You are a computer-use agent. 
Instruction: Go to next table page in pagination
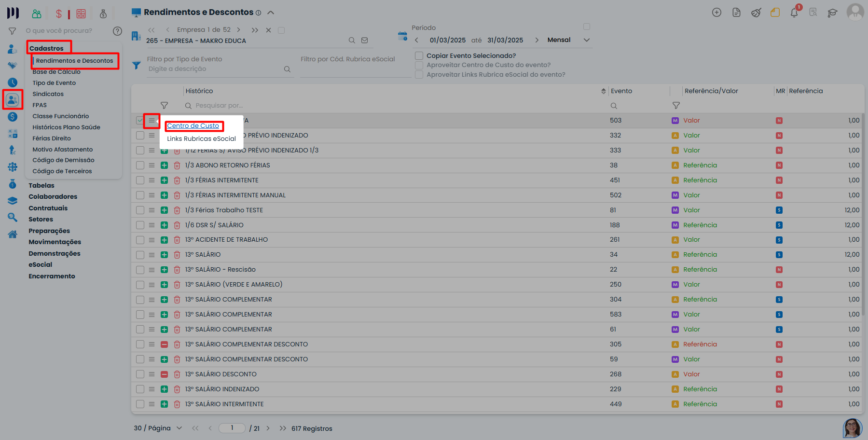268,428
